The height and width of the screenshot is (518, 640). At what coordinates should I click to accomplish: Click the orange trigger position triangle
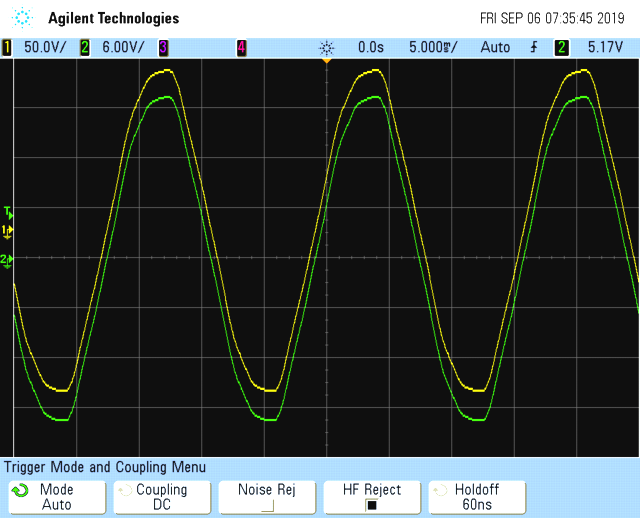pyautogui.click(x=327, y=61)
